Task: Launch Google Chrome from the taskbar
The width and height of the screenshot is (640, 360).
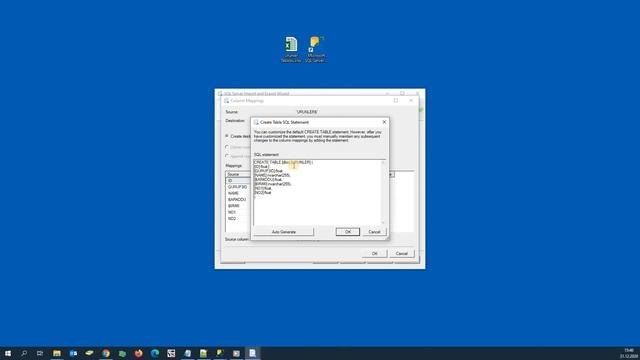Action: tap(106, 353)
